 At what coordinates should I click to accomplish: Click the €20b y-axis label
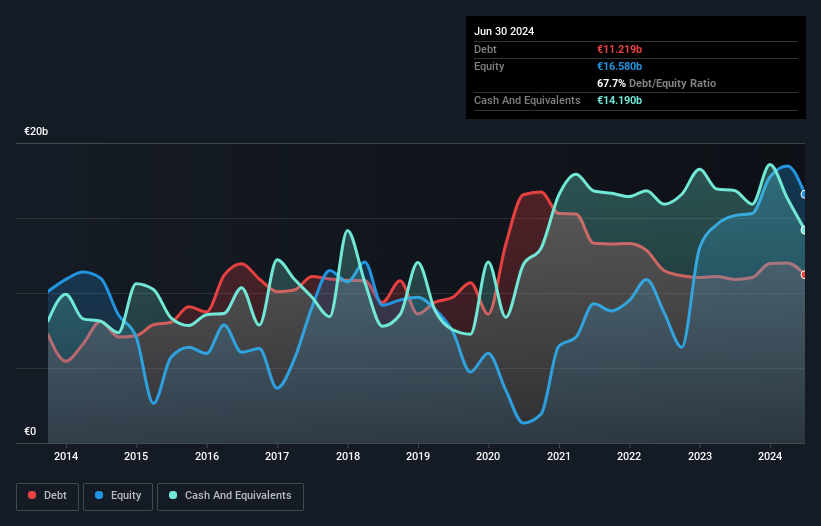36,131
